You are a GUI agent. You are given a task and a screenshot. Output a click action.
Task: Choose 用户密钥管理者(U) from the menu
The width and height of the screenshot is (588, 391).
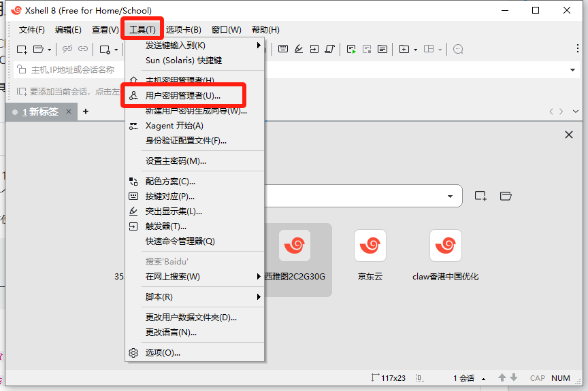pyautogui.click(x=195, y=95)
